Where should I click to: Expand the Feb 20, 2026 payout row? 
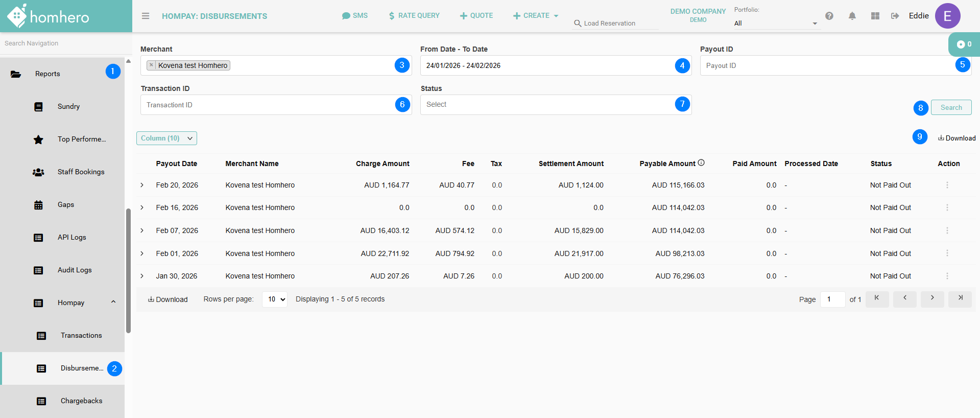click(x=142, y=185)
